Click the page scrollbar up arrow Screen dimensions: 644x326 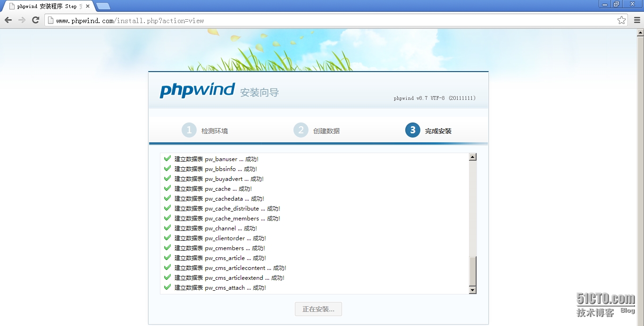(x=640, y=33)
